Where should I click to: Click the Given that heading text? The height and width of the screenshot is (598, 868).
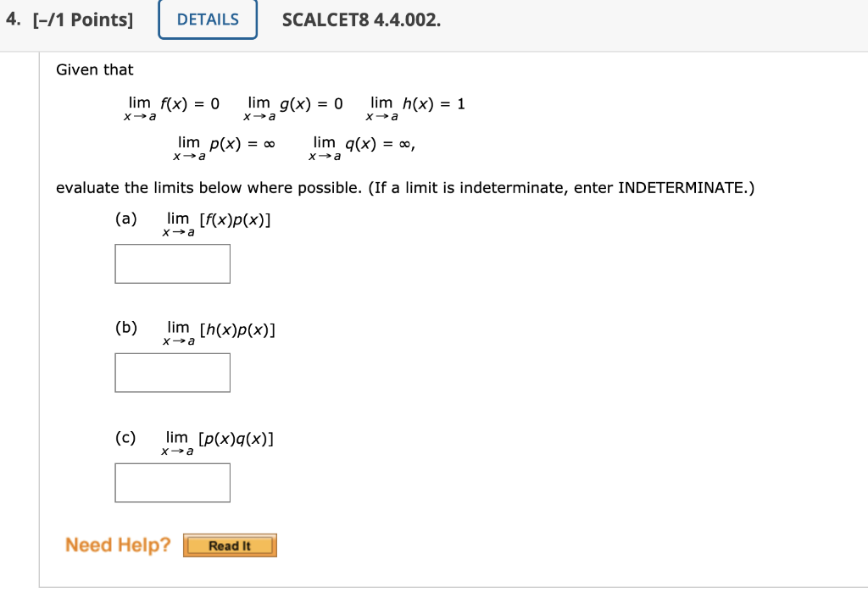tap(93, 69)
